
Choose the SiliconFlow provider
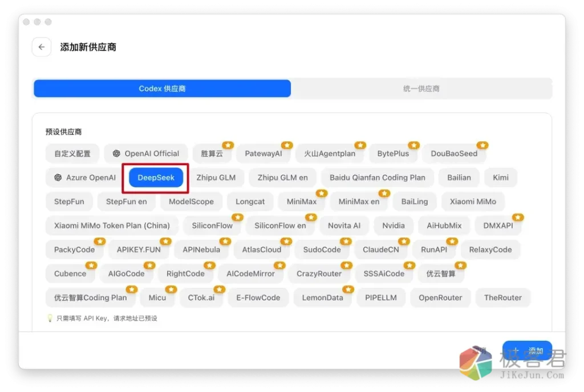(x=212, y=226)
